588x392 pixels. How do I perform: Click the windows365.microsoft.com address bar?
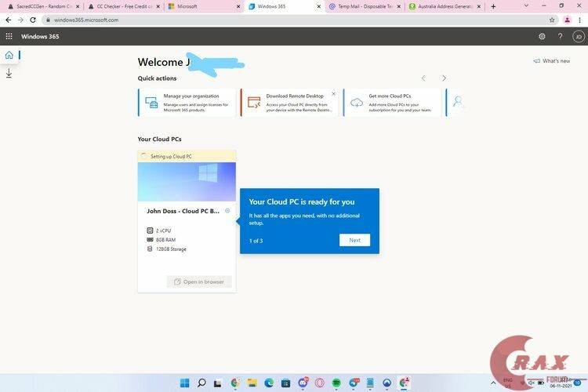coord(300,20)
